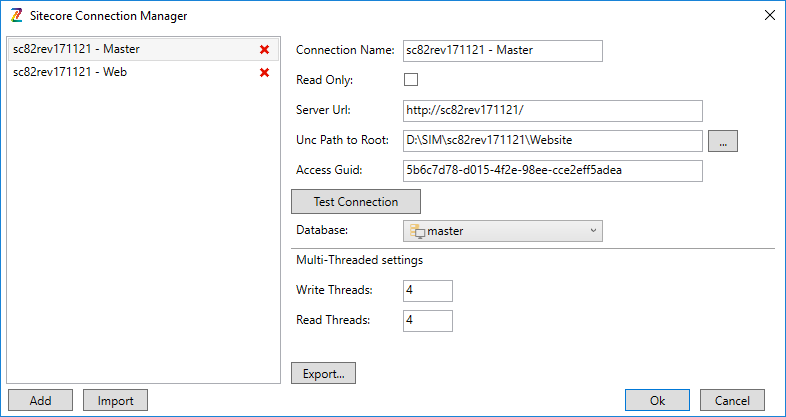
Task: Open the Database dropdown arrow
Action: pos(593,231)
